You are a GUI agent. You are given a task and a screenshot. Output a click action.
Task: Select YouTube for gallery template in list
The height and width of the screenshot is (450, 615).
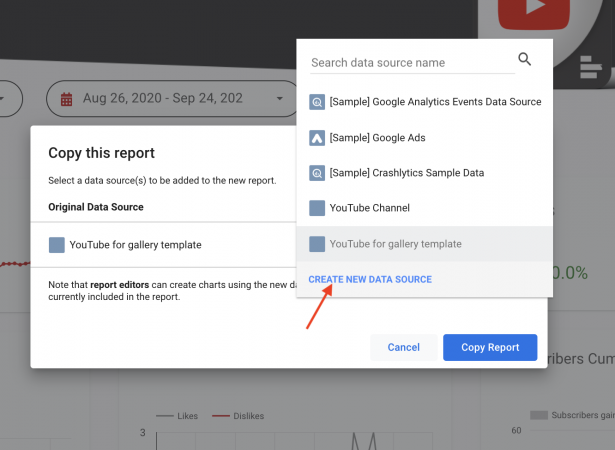click(x=425, y=244)
